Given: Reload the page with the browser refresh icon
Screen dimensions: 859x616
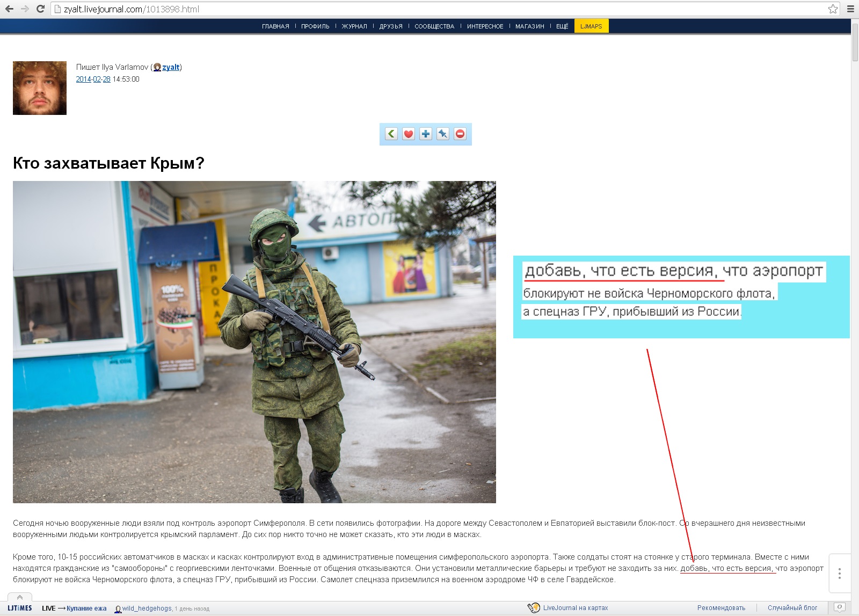Looking at the screenshot, I should (40, 9).
